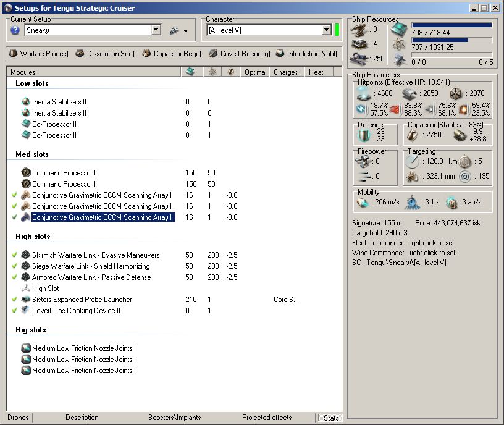Click the Defence tank icon
504x425 pixels.
(x=364, y=135)
